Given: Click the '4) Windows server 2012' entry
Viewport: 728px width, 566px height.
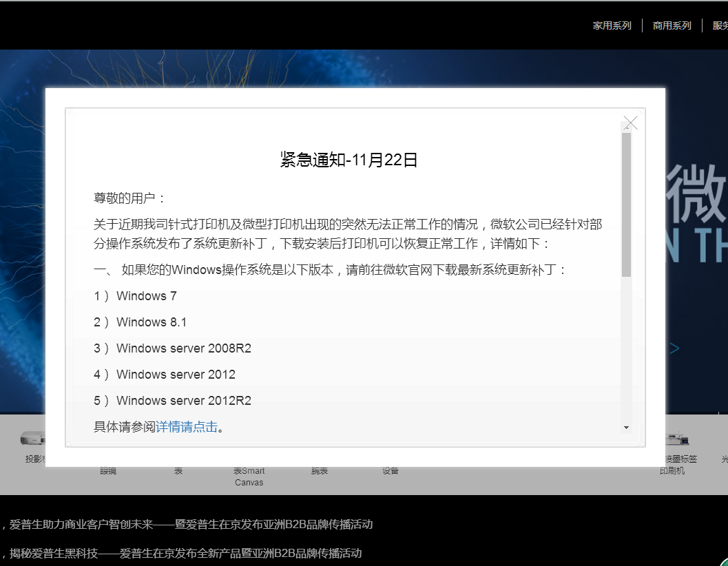Looking at the screenshot, I should 165,375.
